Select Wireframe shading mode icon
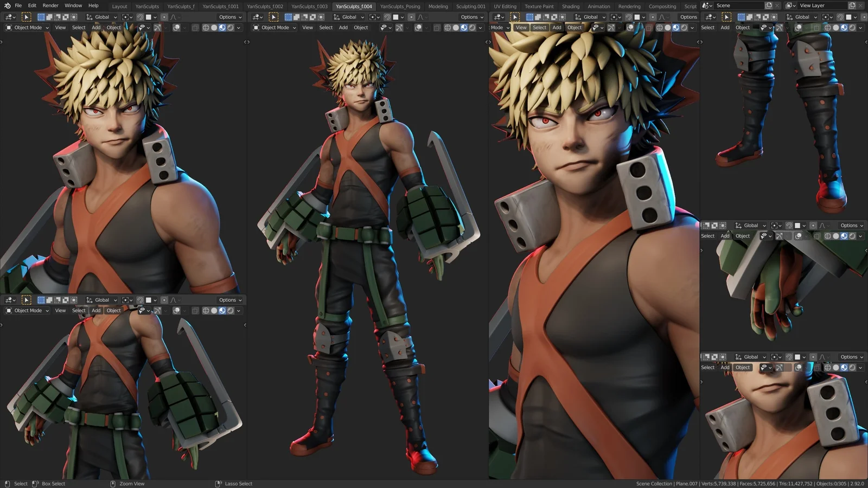The height and width of the screenshot is (488, 868). 206,28
